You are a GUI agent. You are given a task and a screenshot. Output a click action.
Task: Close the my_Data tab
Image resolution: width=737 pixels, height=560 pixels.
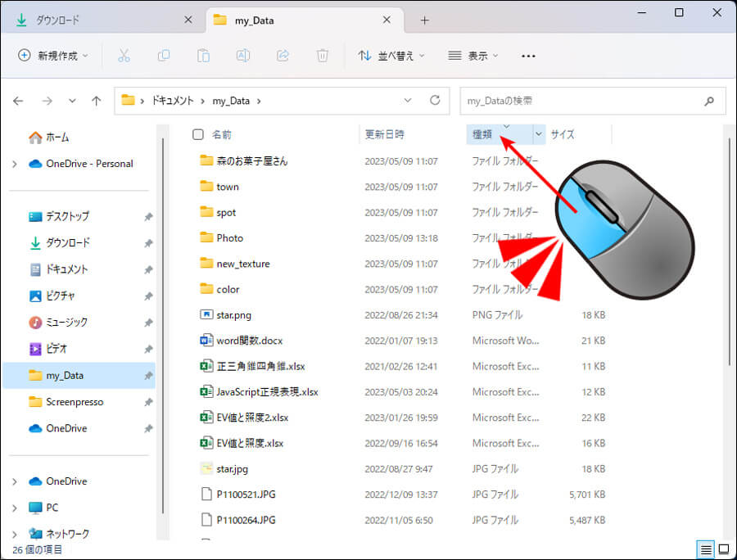click(x=387, y=20)
